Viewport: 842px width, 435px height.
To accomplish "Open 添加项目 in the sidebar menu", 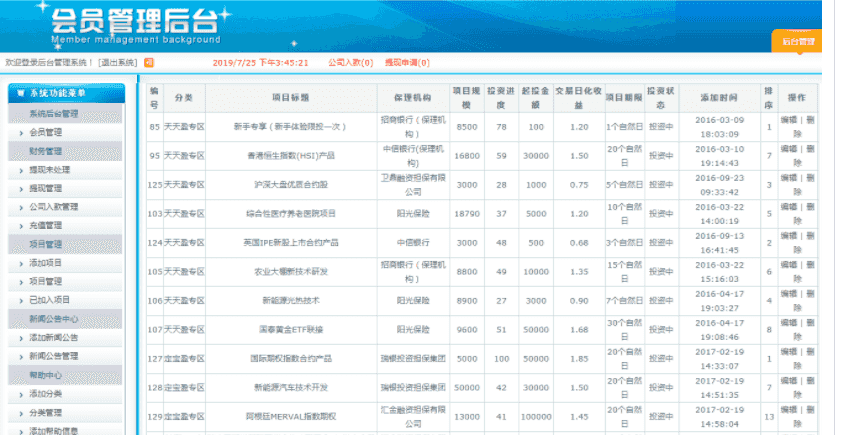I will (46, 263).
